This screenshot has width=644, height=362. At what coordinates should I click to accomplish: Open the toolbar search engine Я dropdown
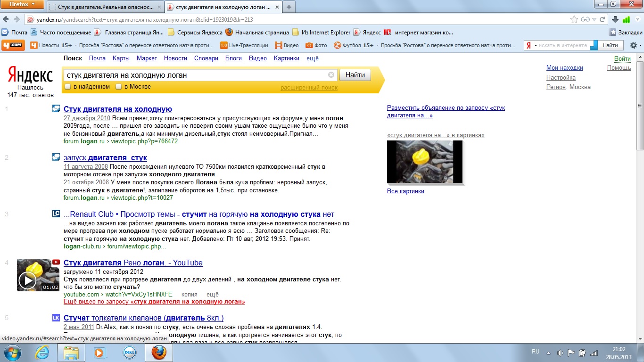(x=532, y=45)
